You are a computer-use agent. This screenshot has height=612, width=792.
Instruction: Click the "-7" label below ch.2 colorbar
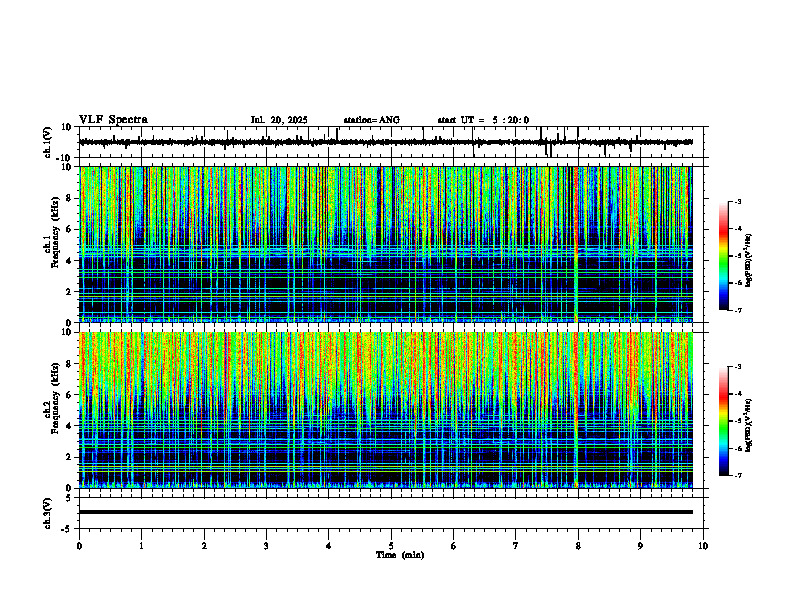tap(738, 476)
